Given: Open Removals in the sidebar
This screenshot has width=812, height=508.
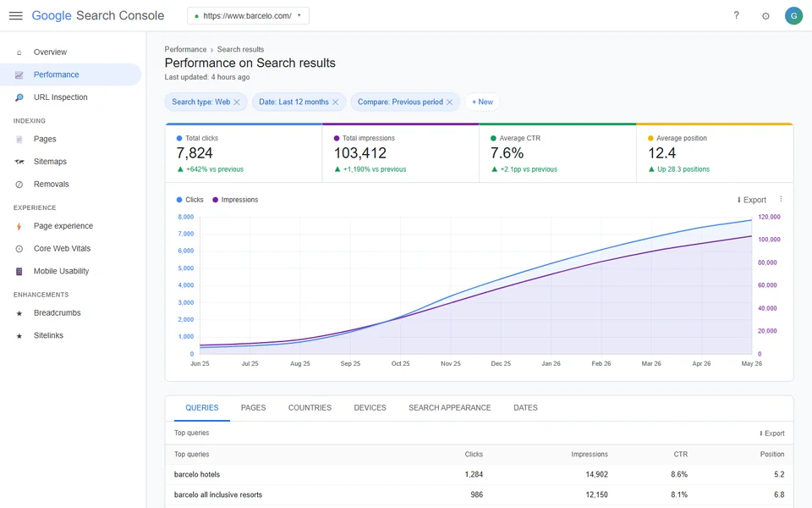Looking at the screenshot, I should click(x=70, y=185).
